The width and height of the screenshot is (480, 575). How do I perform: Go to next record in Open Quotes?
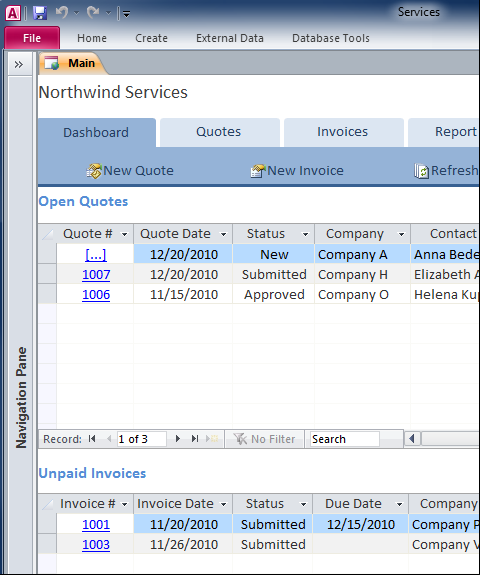(178, 439)
